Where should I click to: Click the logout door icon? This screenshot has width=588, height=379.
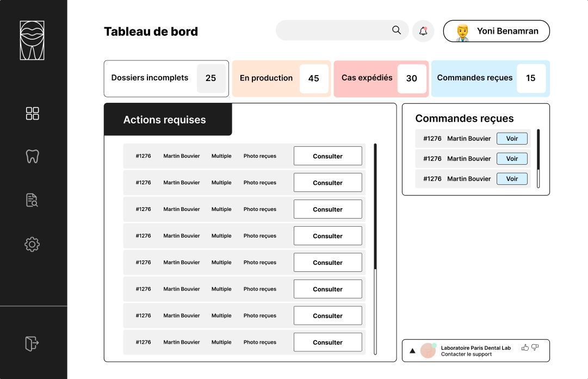[x=33, y=344]
